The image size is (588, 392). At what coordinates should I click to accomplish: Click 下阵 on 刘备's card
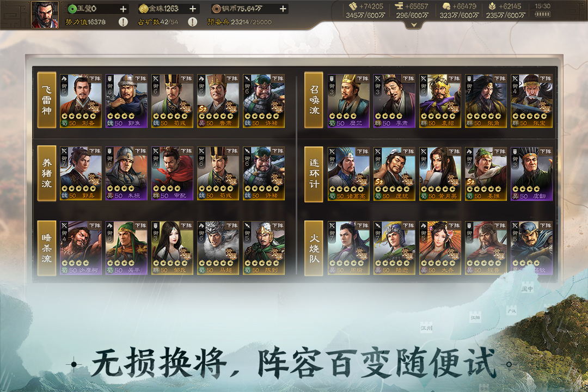95,78
